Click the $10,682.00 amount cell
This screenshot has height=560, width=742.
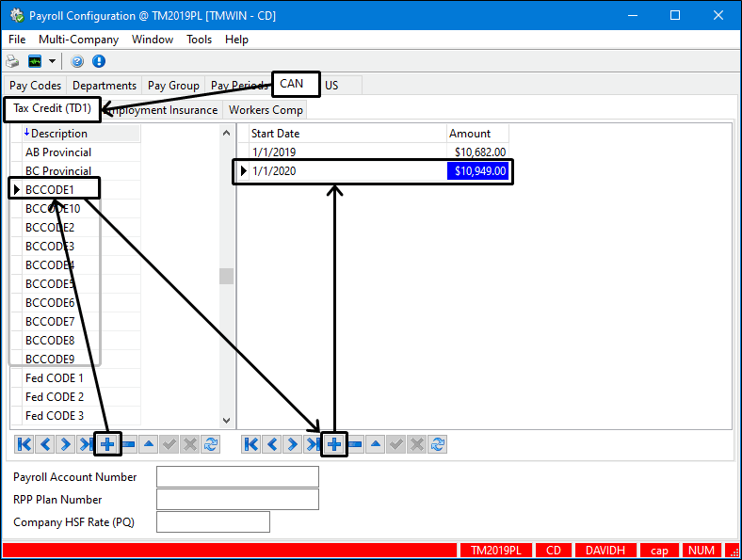pos(478,152)
